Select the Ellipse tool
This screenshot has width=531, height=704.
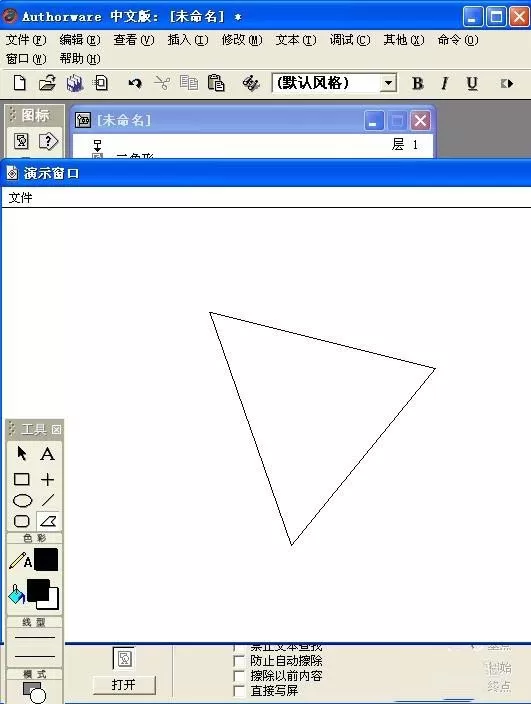click(x=22, y=500)
